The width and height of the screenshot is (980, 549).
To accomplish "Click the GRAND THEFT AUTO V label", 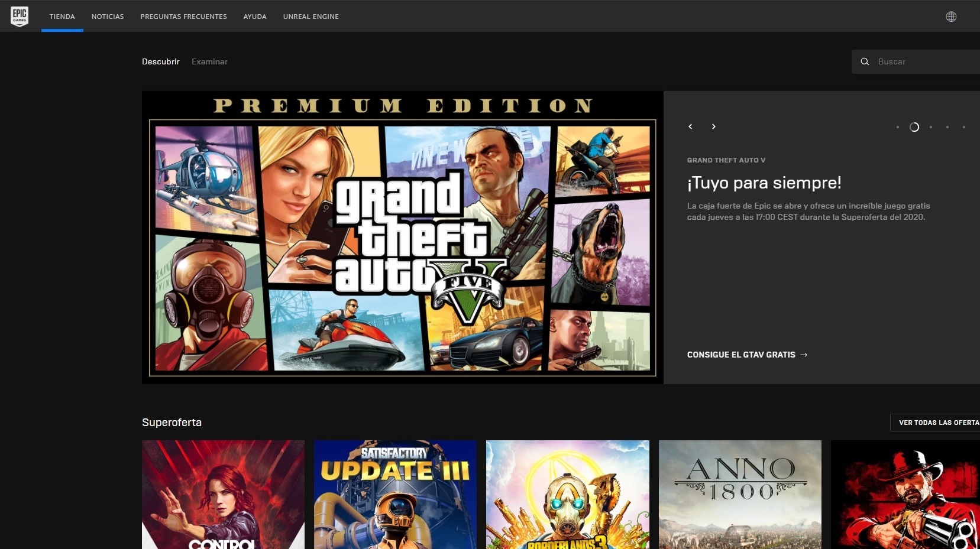I will tap(726, 160).
